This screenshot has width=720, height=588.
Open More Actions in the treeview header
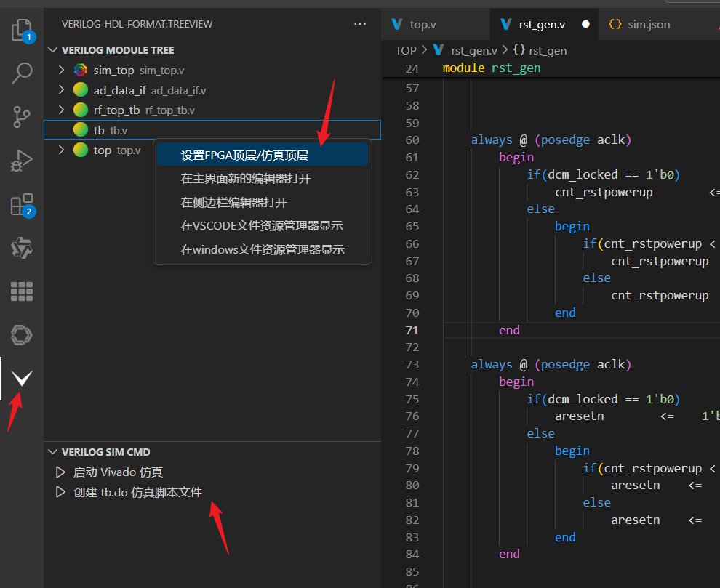click(x=359, y=24)
